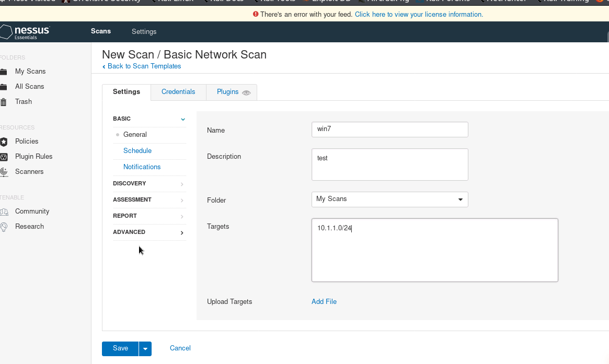Switch to the Credentials tab
The width and height of the screenshot is (609, 364).
click(x=178, y=92)
